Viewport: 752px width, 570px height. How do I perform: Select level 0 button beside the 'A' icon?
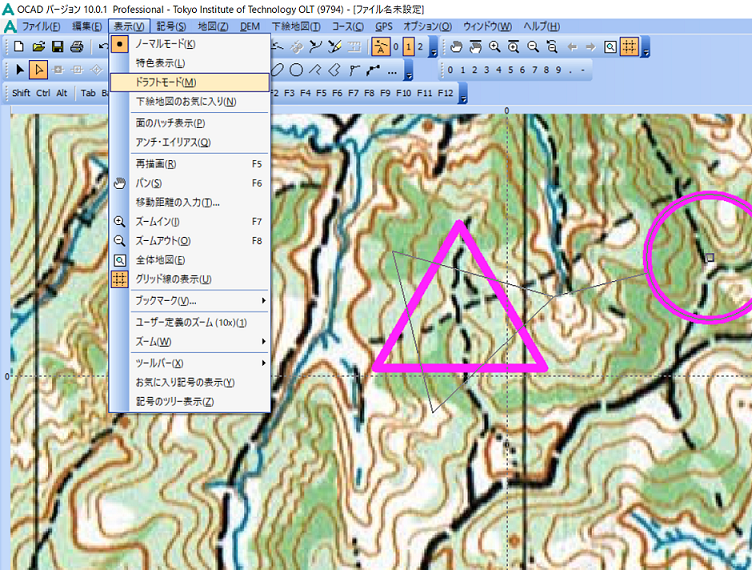pyautogui.click(x=396, y=47)
